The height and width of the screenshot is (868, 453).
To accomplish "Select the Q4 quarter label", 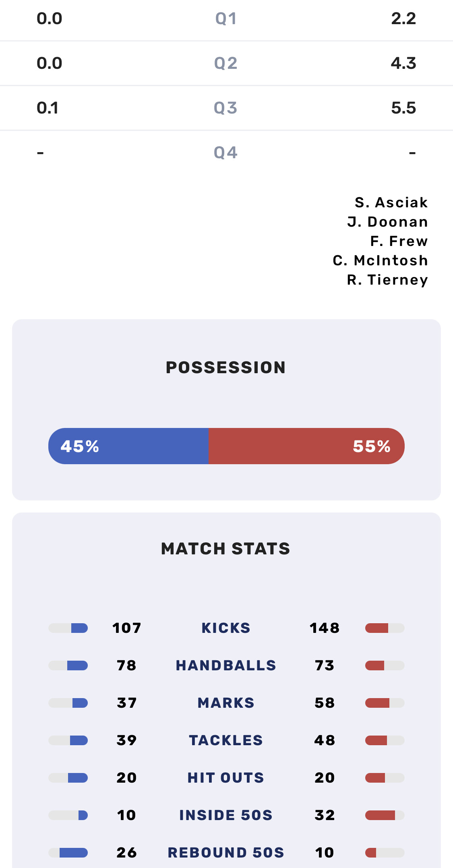I will coord(226,153).
